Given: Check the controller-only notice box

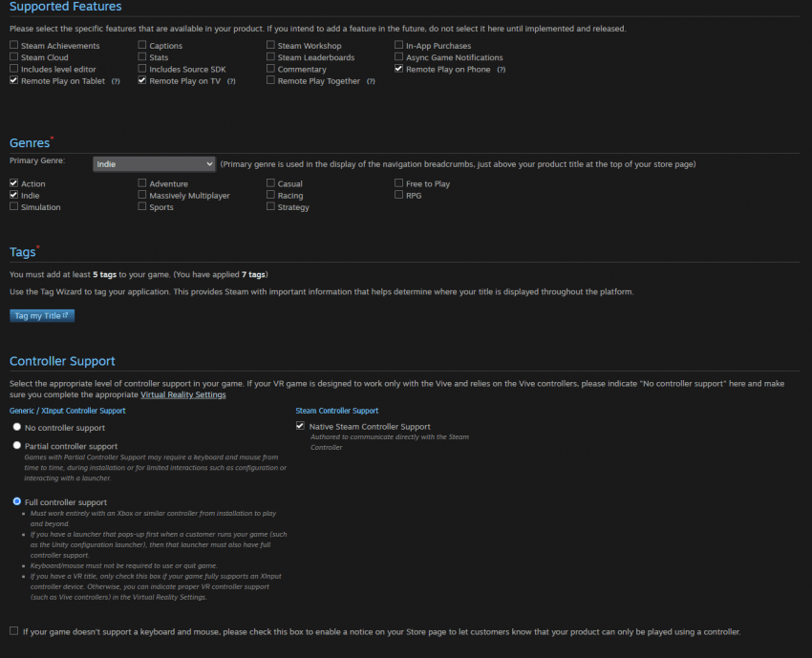Looking at the screenshot, I should click(14, 631).
